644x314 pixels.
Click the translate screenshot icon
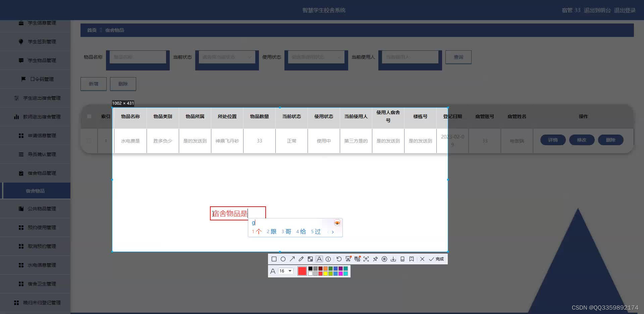[357, 259]
